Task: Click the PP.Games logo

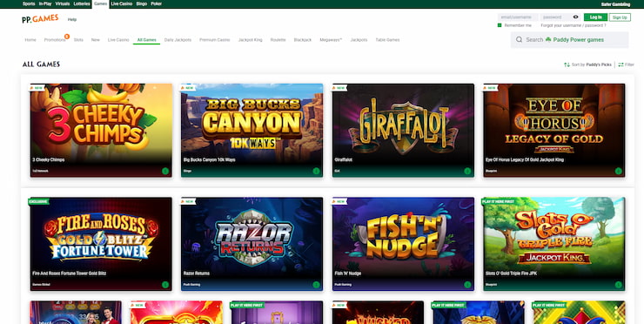Action: 40,19
